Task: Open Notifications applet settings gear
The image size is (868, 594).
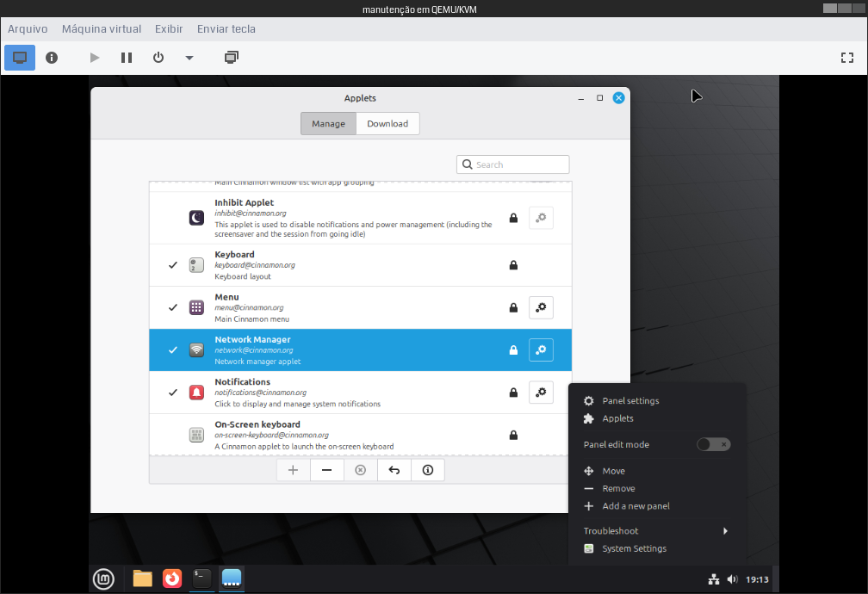Action: 541,392
